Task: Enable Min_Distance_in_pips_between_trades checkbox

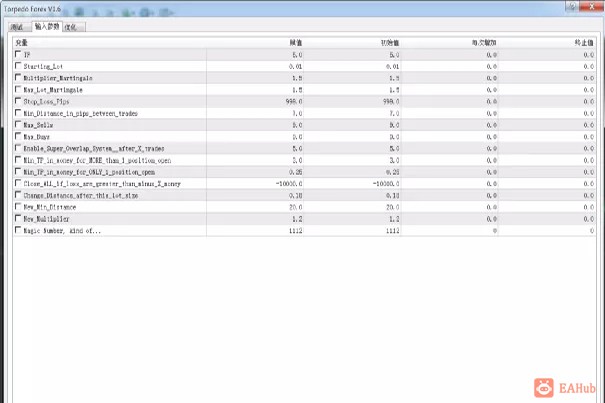Action: click(18, 113)
